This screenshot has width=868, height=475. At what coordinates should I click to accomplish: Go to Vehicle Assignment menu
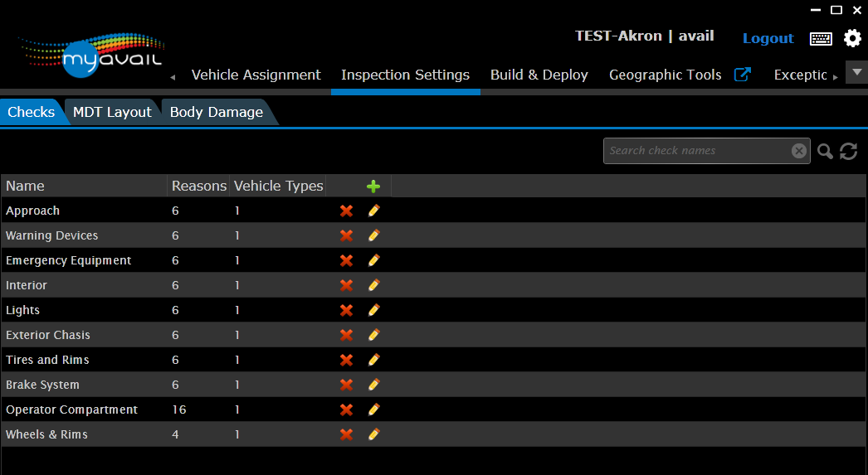coord(256,75)
